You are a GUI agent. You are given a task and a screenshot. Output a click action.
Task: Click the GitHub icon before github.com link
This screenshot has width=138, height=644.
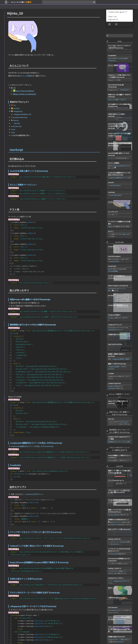(x=14, y=94)
